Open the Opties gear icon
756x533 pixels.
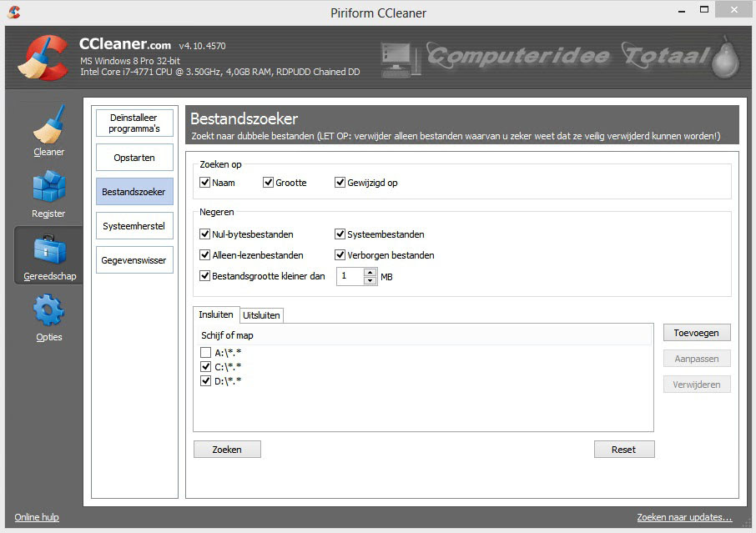coord(48,310)
